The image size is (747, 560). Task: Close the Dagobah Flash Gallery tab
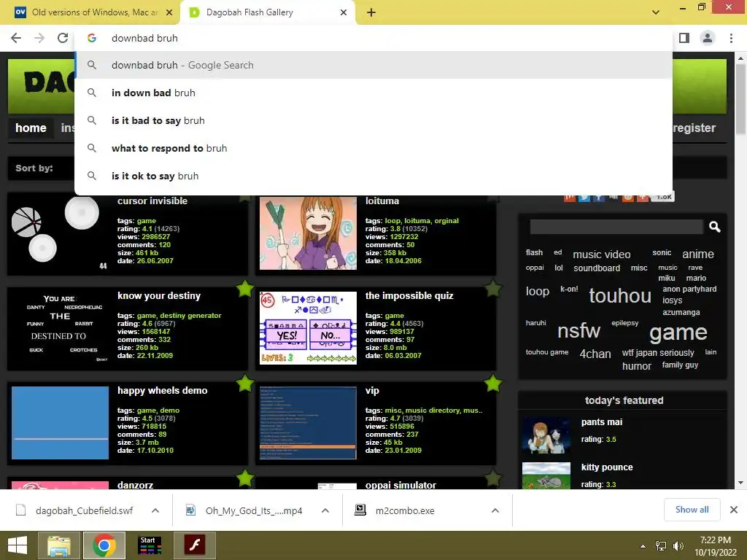click(344, 12)
